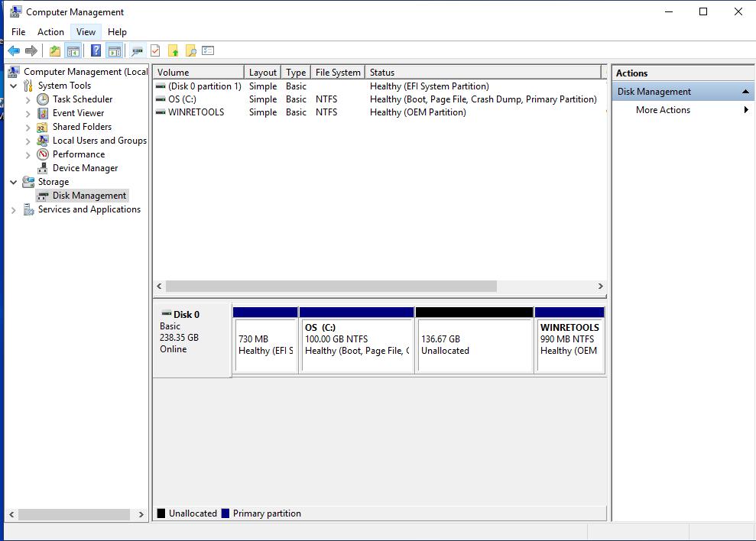Click the Back arrow toolbar icon
The image size is (756, 541).
pos(13,51)
